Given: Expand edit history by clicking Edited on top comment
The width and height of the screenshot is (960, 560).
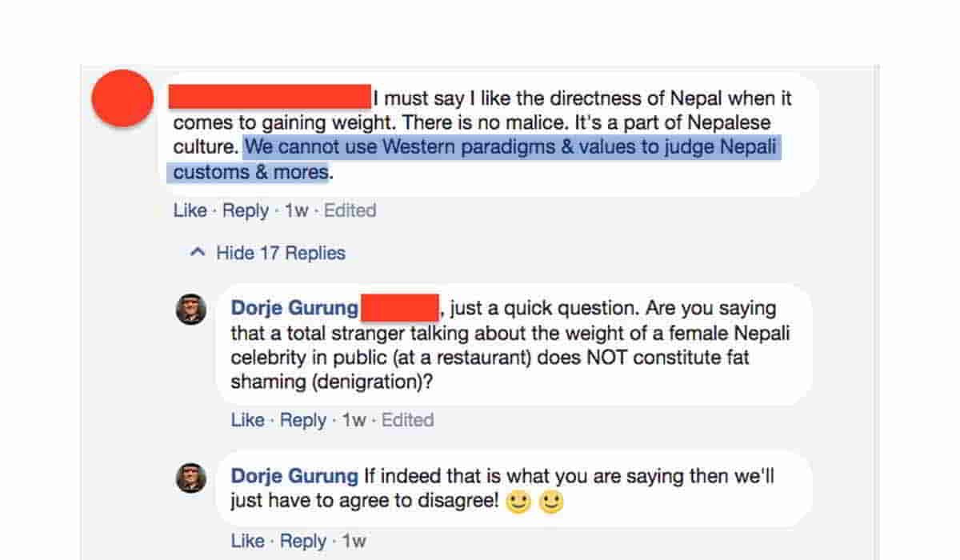Looking at the screenshot, I should click(x=350, y=210).
